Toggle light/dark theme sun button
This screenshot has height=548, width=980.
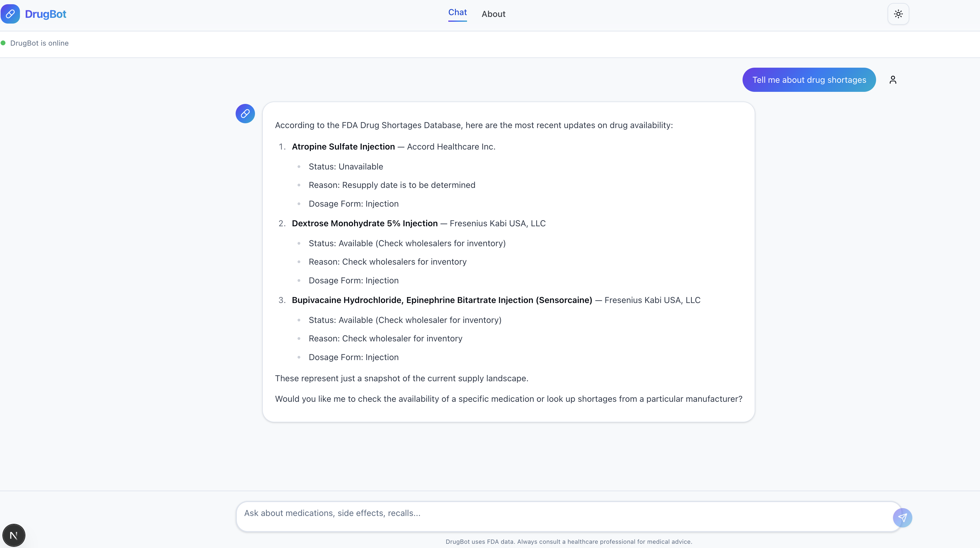pos(898,14)
